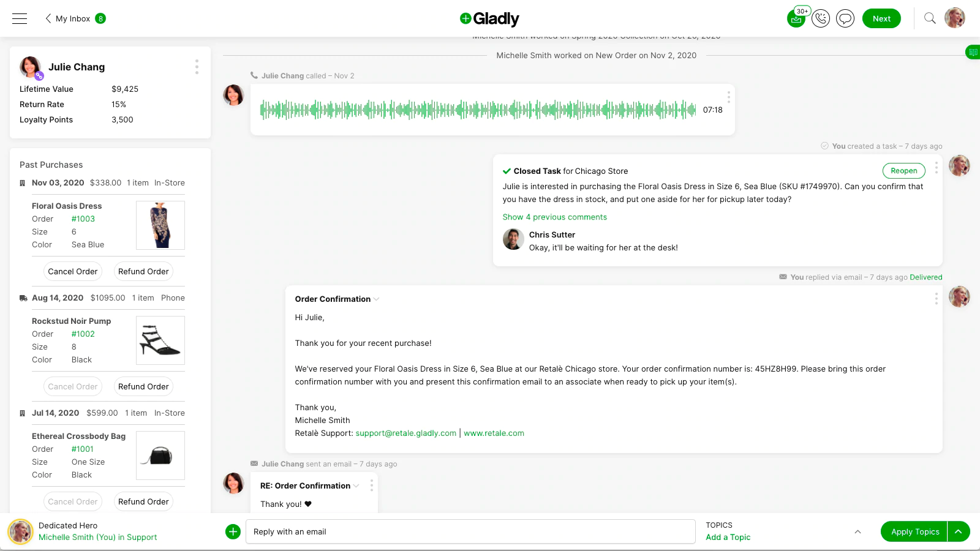The width and height of the screenshot is (980, 551).
Task: Open the three-dot menu on voice call recording
Action: [x=728, y=97]
